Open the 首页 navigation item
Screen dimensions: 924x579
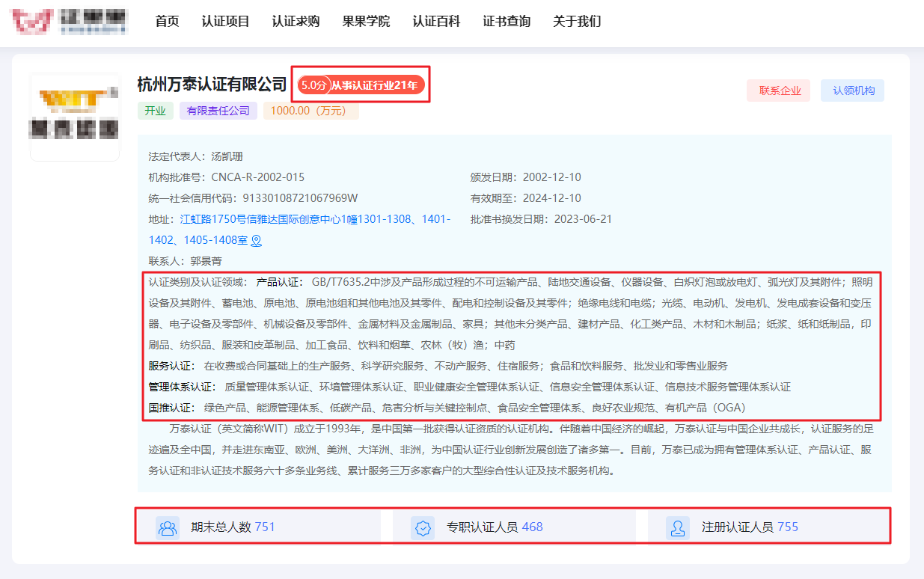[x=167, y=21]
